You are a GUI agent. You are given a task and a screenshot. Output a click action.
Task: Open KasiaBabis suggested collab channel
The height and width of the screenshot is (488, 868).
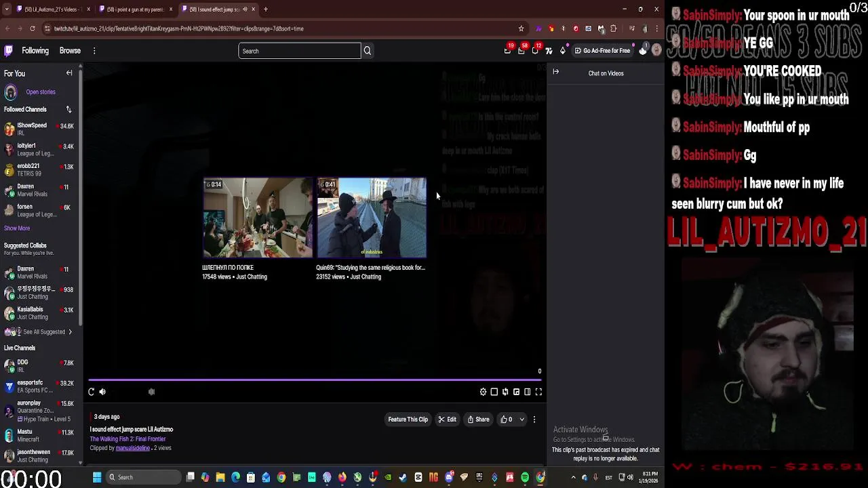[39, 313]
